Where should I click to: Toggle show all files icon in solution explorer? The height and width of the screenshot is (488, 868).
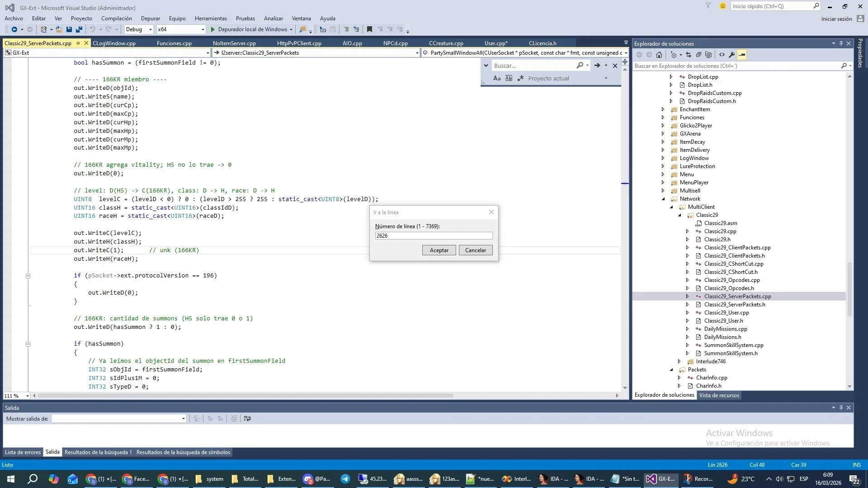pyautogui.click(x=708, y=55)
